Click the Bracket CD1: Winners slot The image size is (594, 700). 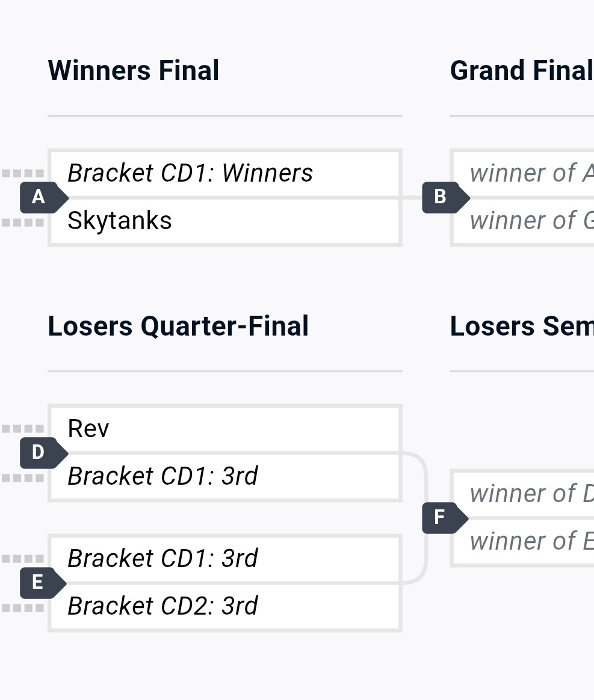(x=225, y=173)
